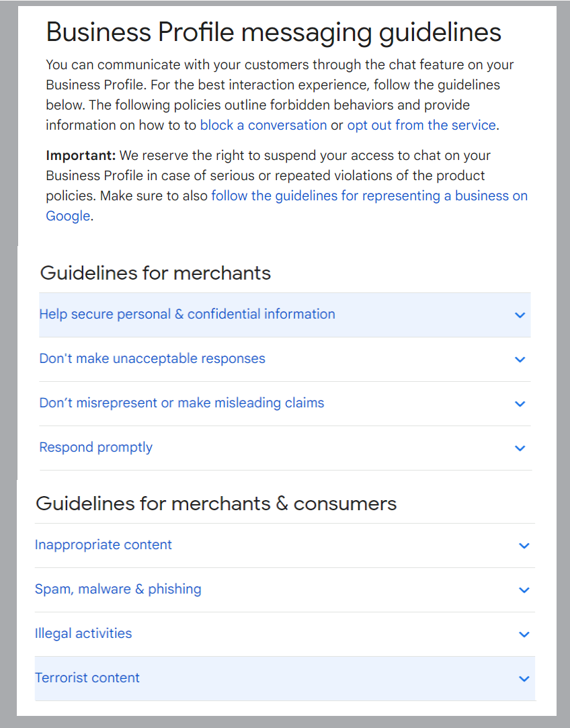570x728 pixels.
Task: Expand the 'Illegal activities' section title
Action: click(83, 634)
